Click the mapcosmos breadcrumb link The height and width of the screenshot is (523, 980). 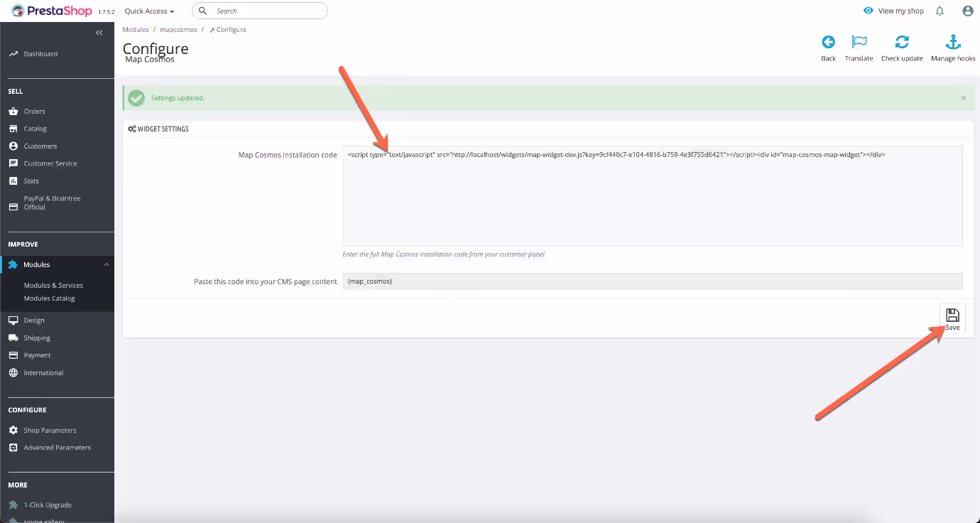coord(178,30)
